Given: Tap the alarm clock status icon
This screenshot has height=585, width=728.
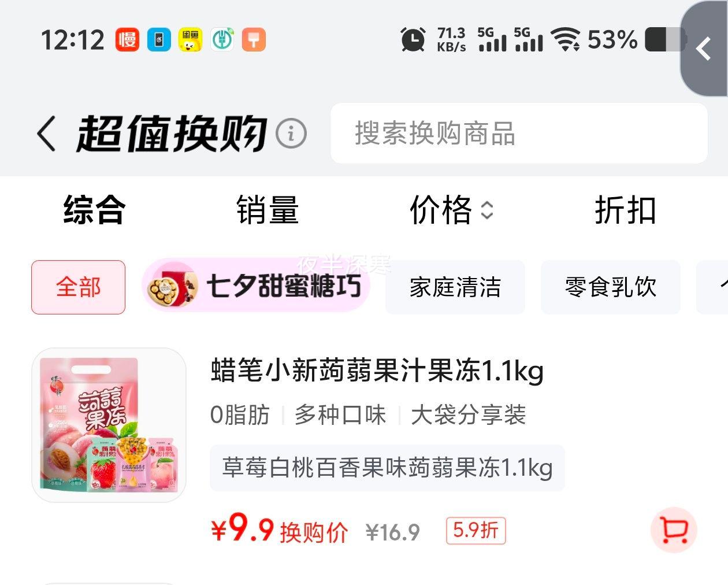Looking at the screenshot, I should click(413, 39).
